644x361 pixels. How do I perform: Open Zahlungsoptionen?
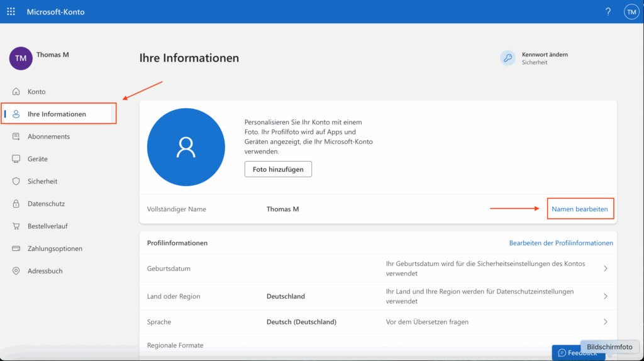pyautogui.click(x=55, y=248)
